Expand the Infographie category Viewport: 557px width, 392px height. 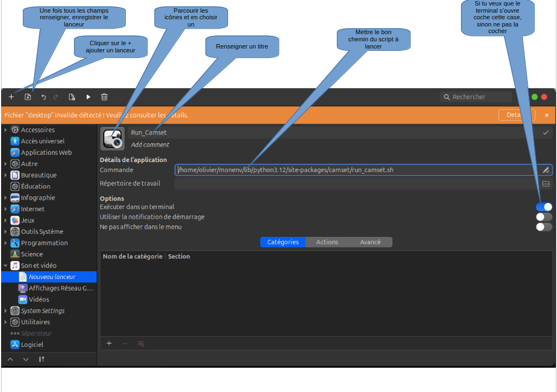click(x=6, y=197)
